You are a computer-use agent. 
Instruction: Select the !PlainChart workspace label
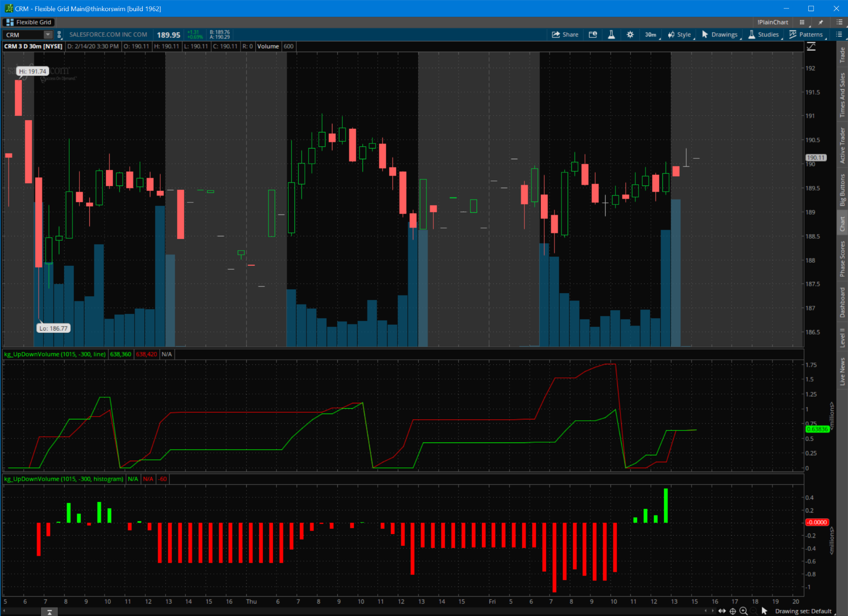click(773, 22)
